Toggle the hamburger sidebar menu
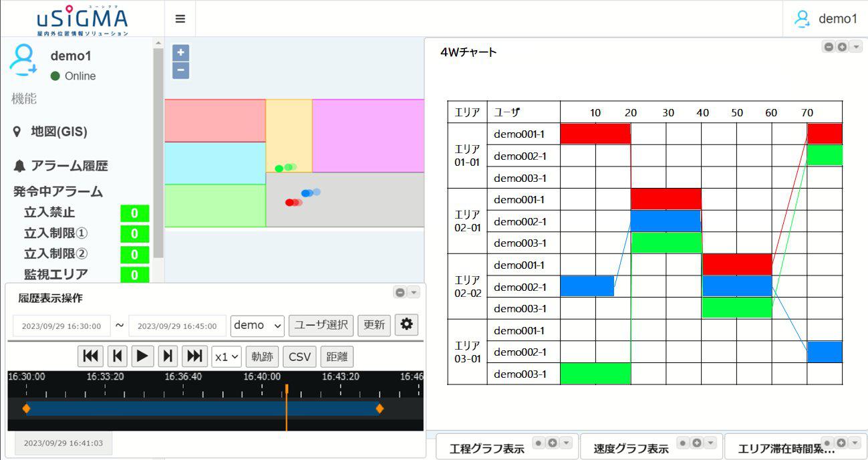The image size is (868, 460). click(x=180, y=19)
